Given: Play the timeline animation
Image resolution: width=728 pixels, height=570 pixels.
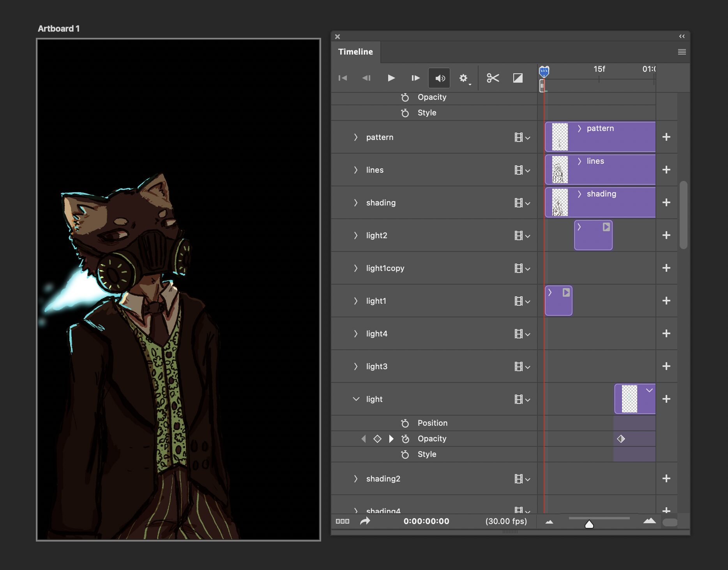Looking at the screenshot, I should [x=391, y=78].
